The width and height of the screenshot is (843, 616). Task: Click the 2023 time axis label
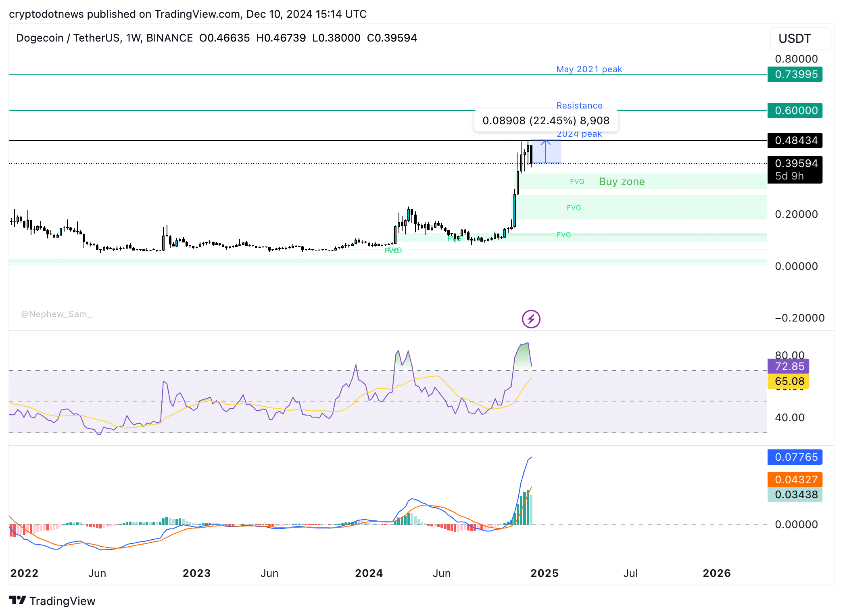point(196,573)
